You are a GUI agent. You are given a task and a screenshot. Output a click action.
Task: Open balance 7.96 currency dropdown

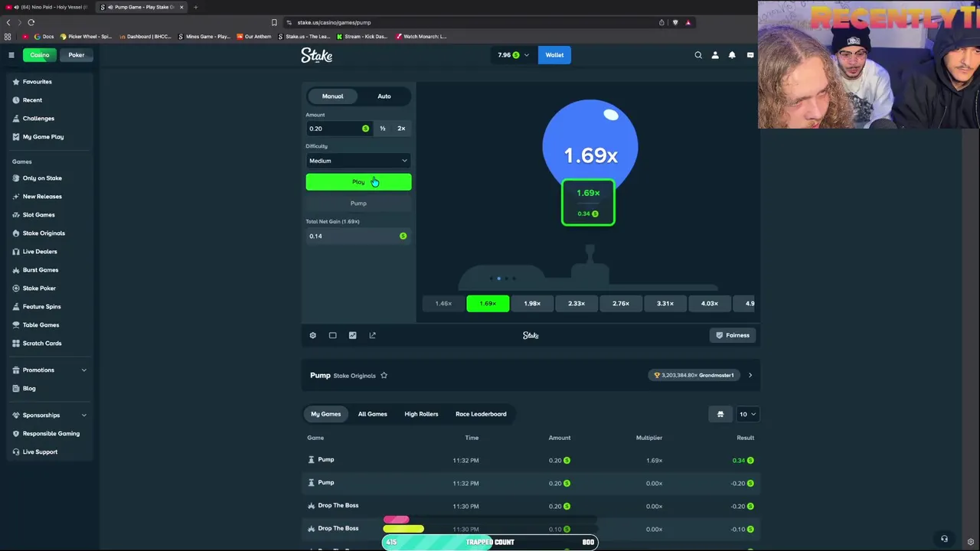(513, 55)
